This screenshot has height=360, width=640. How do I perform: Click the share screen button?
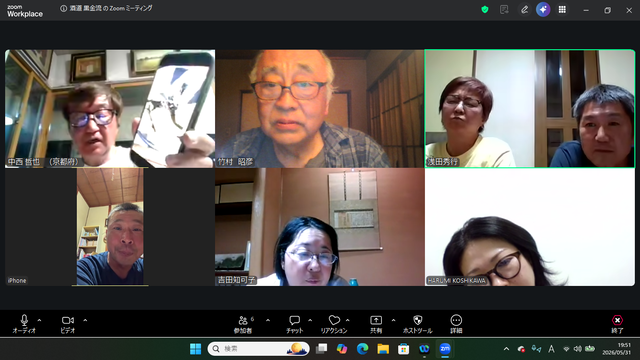[x=376, y=324]
